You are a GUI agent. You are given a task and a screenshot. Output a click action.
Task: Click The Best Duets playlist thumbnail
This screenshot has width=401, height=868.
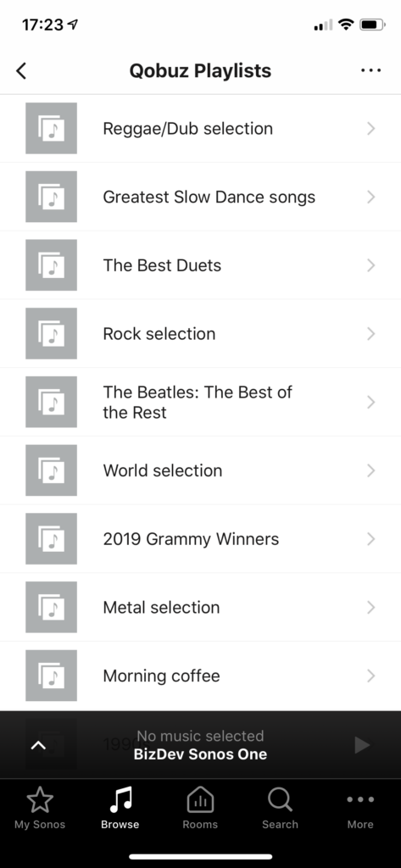(x=51, y=265)
